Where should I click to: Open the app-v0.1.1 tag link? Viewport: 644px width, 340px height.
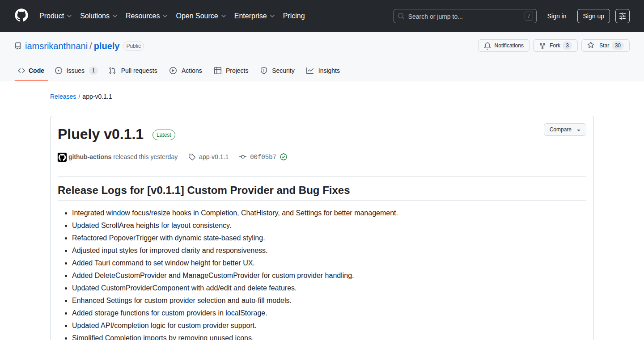click(214, 157)
